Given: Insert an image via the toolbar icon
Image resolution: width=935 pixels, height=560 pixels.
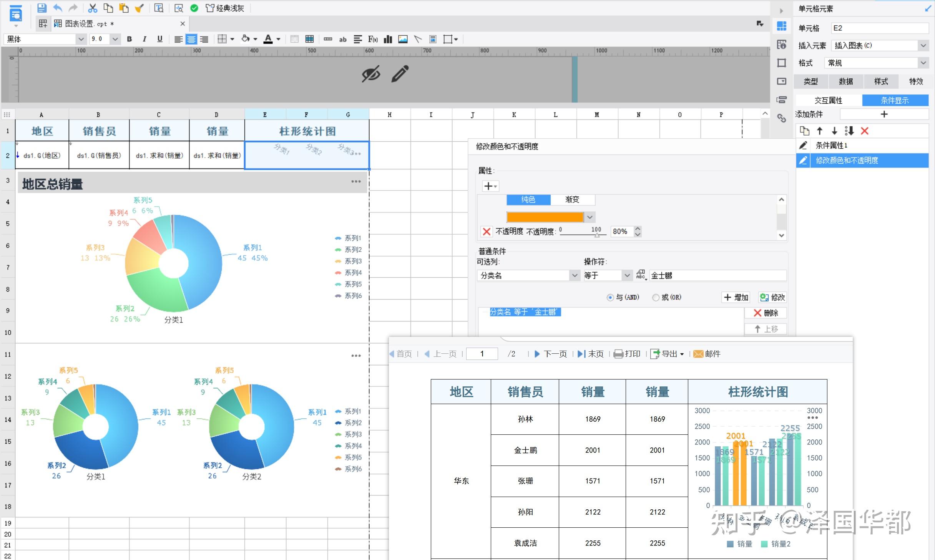Looking at the screenshot, I should point(402,39).
